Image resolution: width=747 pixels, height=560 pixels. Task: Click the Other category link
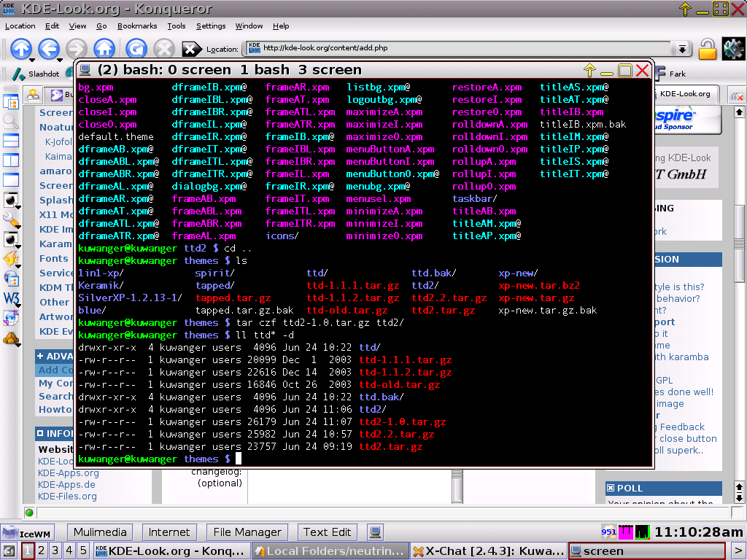coord(54,302)
